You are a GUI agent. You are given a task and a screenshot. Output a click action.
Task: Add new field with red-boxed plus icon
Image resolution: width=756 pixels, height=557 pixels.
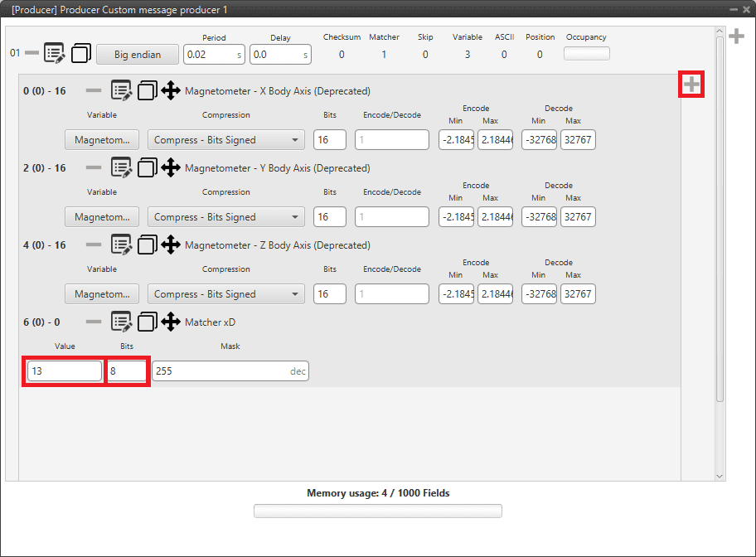tap(691, 85)
